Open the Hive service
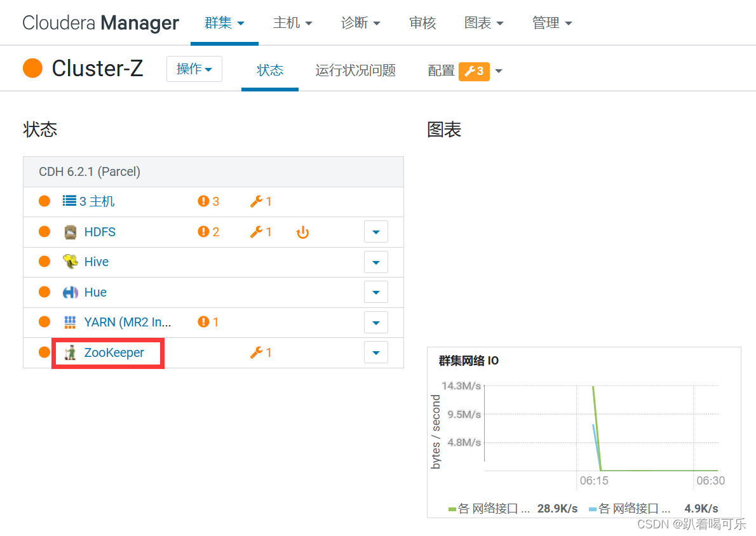The image size is (756, 536). pyautogui.click(x=97, y=262)
